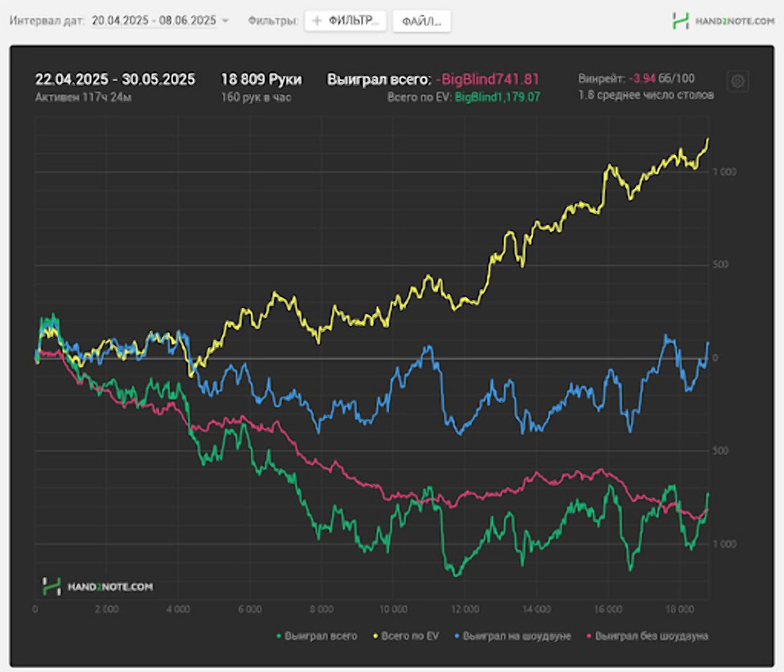Toggle the 'Выиграл на шоудауне' blue legend item

point(513,636)
